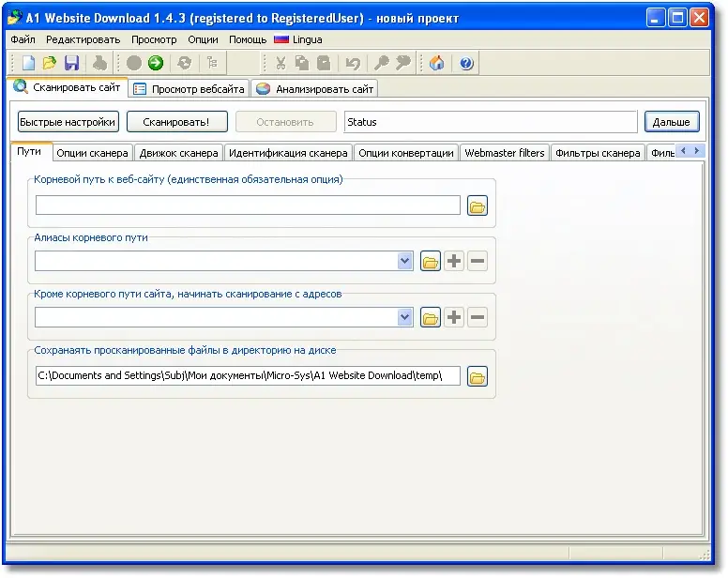This screenshot has width=728, height=578.
Task: Add a start scan address with the plus icon
Action: pyautogui.click(x=454, y=317)
